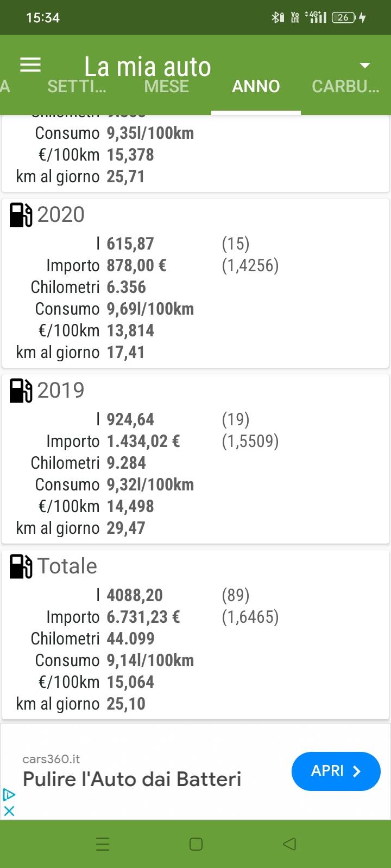391x868 pixels.
Task: Tap the Android recent apps button
Action: [x=103, y=844]
